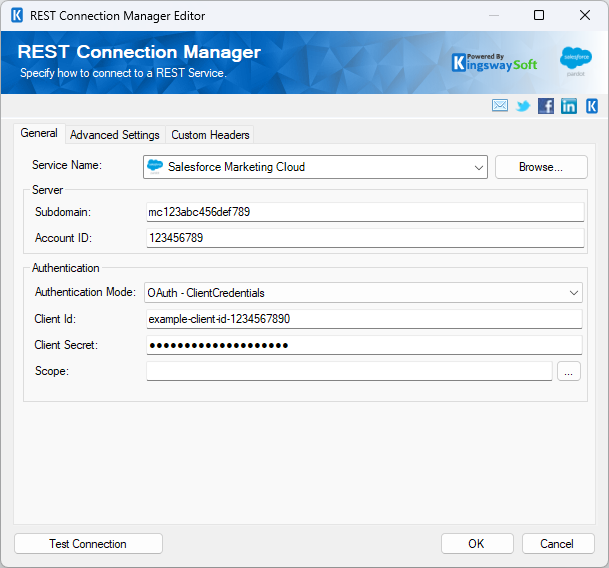
Task: Switch to the General tab
Action: pos(39,133)
